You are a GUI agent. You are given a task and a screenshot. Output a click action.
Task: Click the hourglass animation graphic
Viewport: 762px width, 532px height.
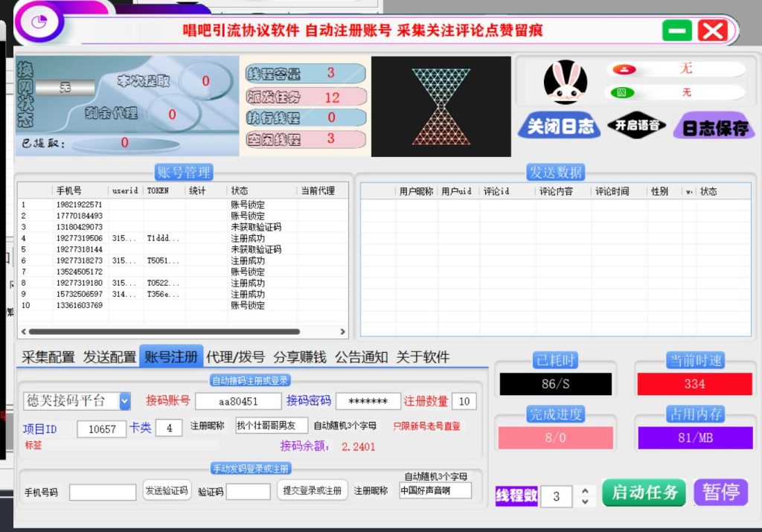click(441, 106)
